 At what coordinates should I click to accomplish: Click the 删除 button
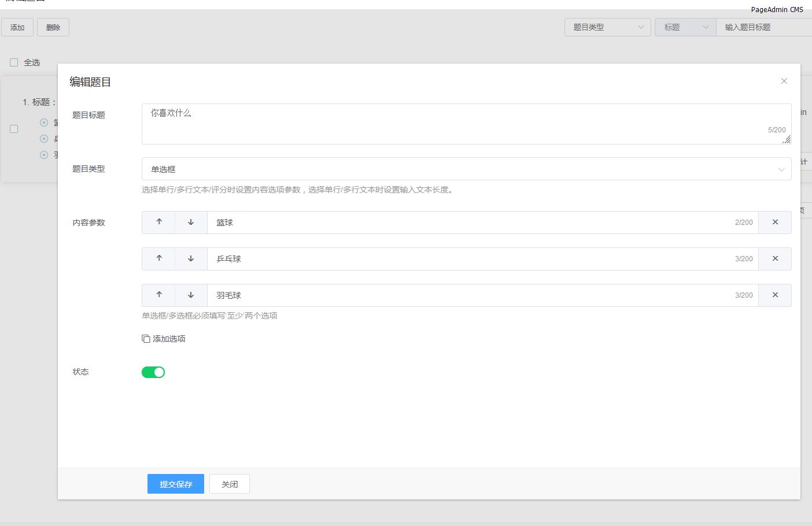(x=53, y=27)
